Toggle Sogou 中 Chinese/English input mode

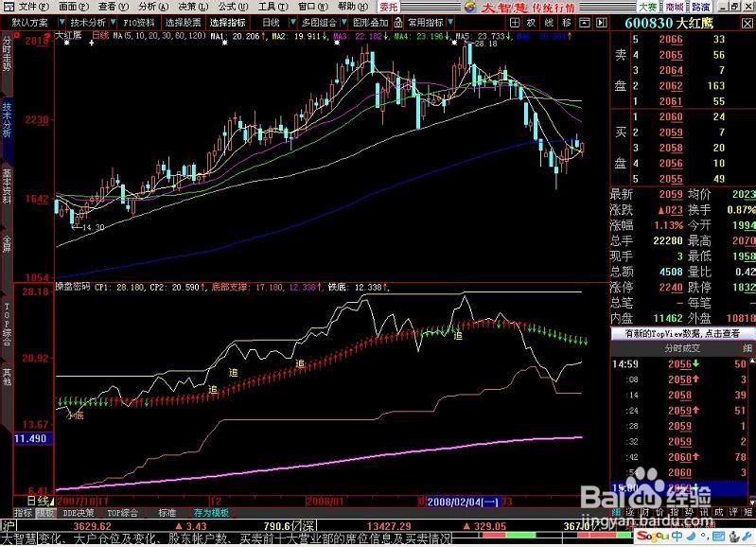coord(677,537)
